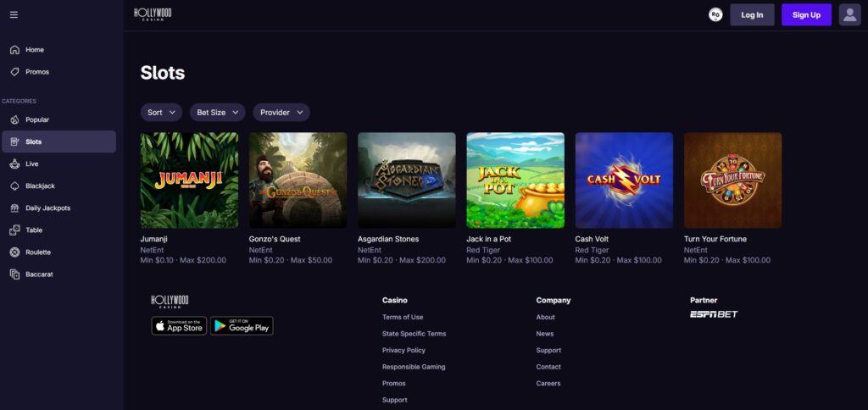Image resolution: width=868 pixels, height=410 pixels.
Task: Open the Turn Your Fortune thumbnail
Action: pyautogui.click(x=733, y=180)
